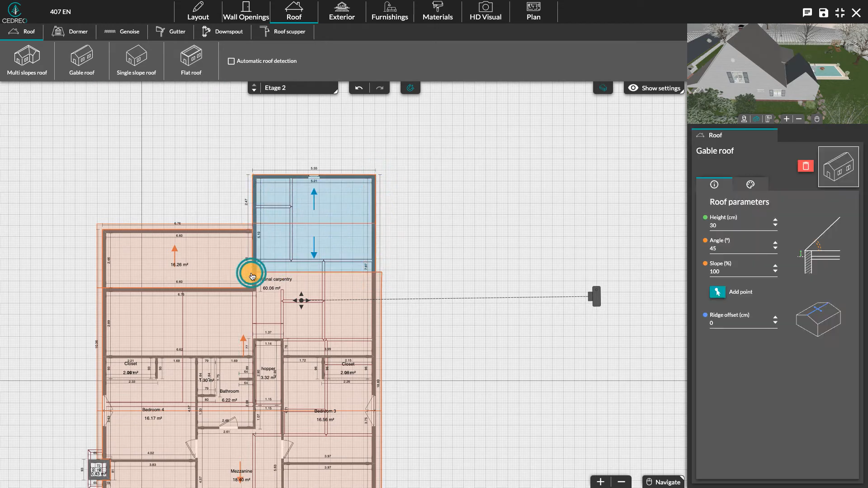This screenshot has height=488, width=868.
Task: Zoom out the 2D plan canvas
Action: (x=621, y=482)
